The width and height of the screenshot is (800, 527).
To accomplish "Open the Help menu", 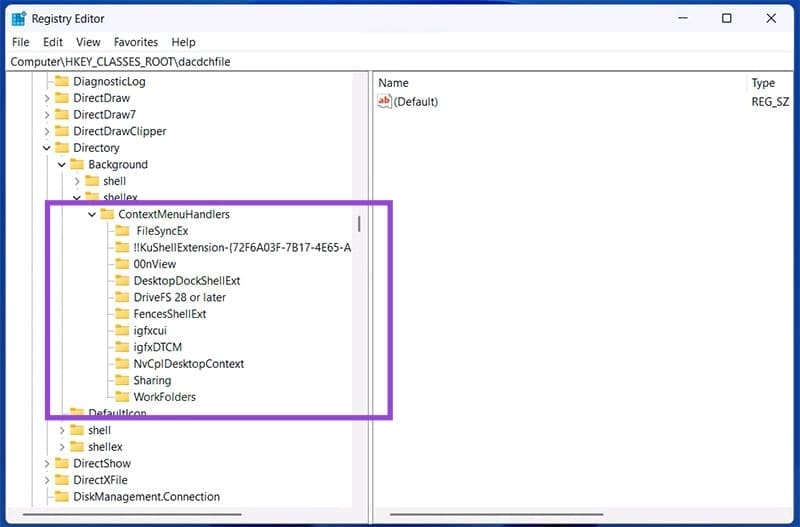I will pyautogui.click(x=183, y=42).
